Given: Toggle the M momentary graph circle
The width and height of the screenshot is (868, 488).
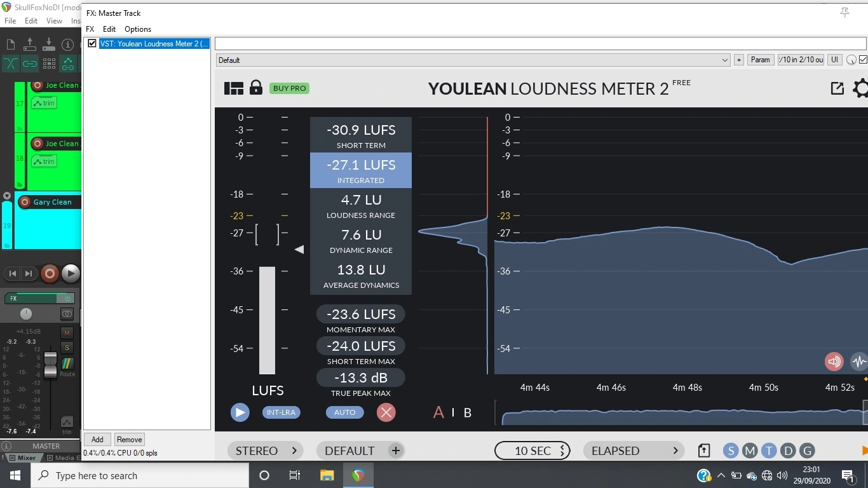Looking at the screenshot, I should (x=750, y=451).
